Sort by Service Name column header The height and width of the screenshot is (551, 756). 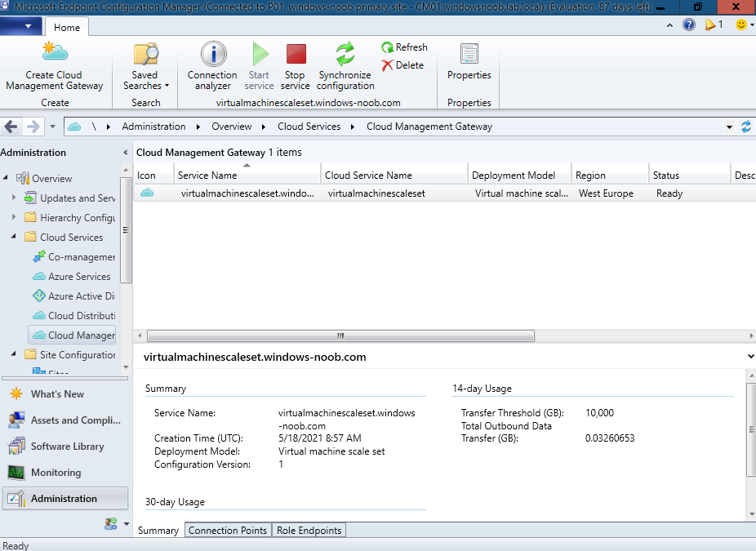(x=247, y=176)
